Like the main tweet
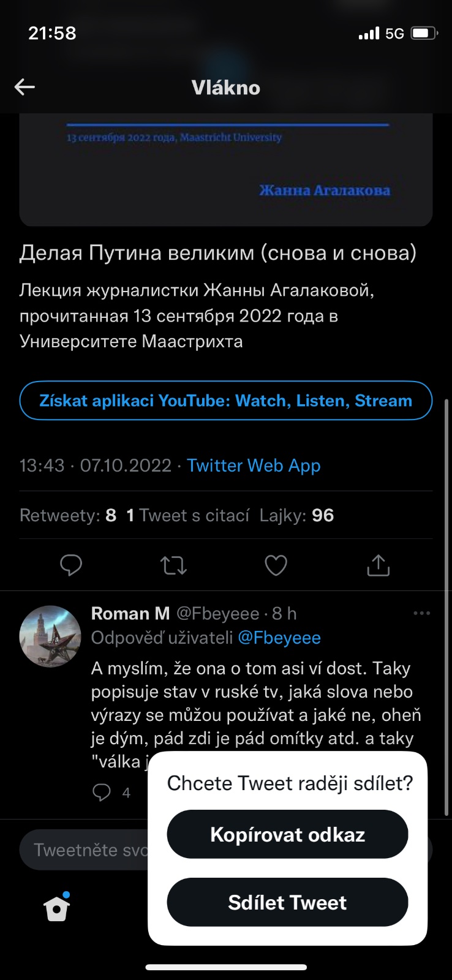452x980 pixels. [x=276, y=565]
